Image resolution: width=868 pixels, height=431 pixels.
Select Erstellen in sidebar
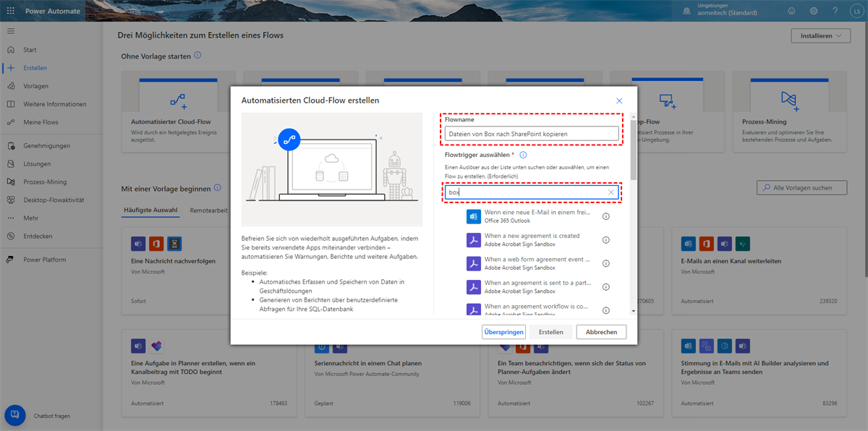click(x=35, y=68)
